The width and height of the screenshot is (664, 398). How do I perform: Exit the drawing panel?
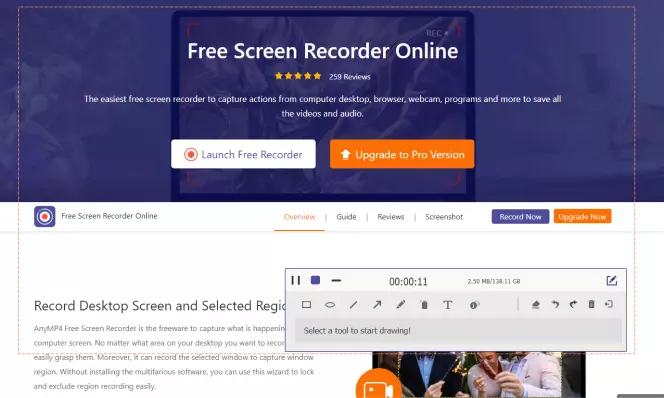[x=609, y=304]
